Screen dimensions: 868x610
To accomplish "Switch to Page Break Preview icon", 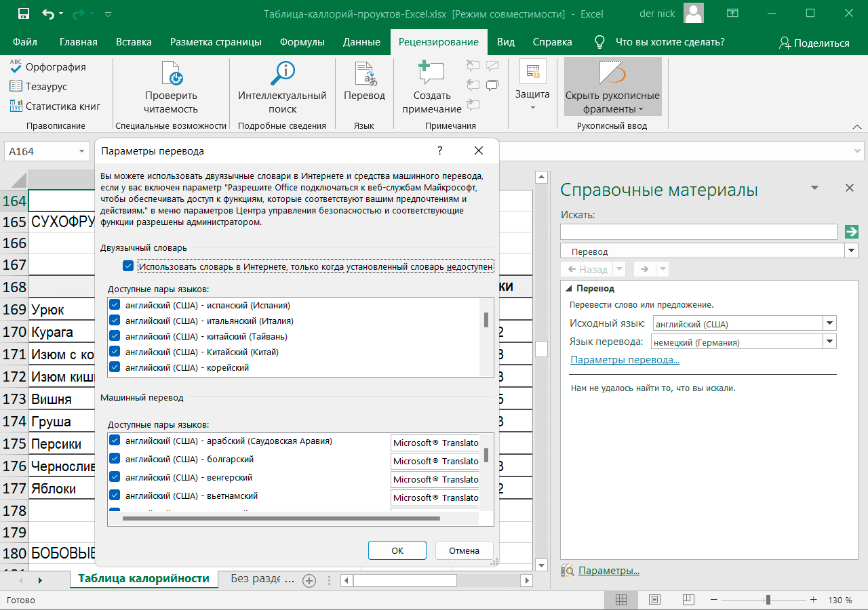I will pos(688,600).
